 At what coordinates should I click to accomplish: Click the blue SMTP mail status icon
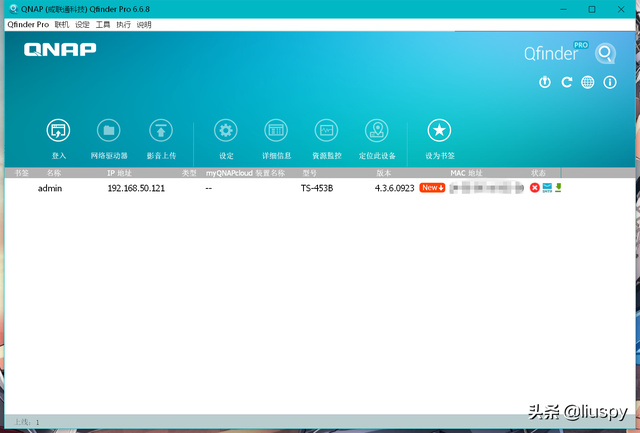[547, 188]
